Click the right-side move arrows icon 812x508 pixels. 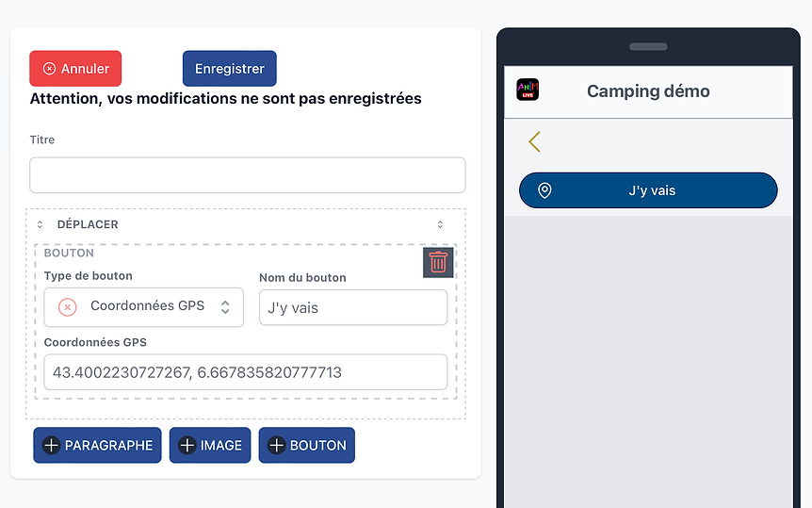tap(440, 224)
